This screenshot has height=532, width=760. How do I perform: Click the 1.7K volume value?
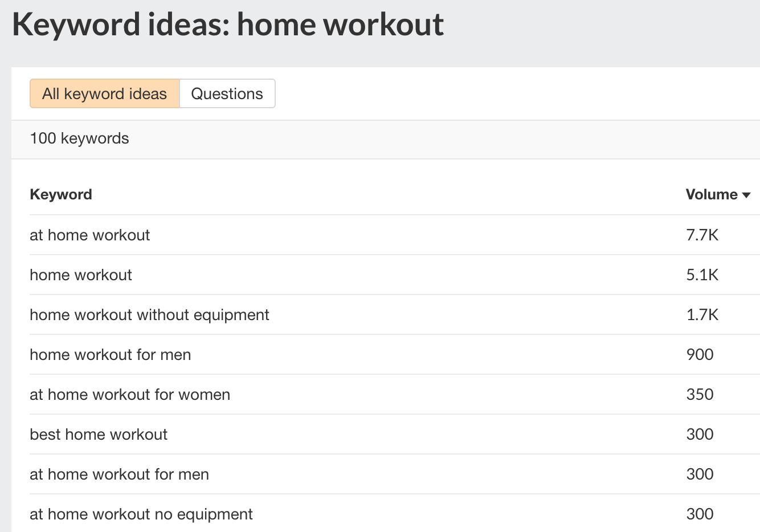(x=701, y=314)
